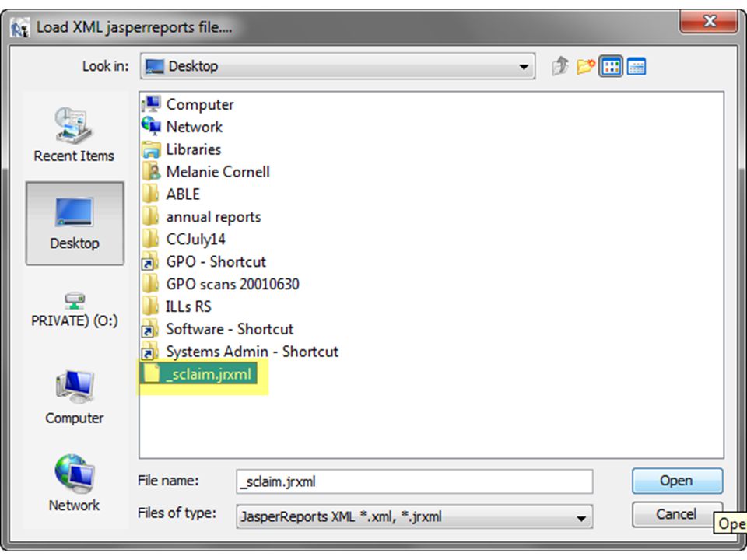Select the 'GPO scans 20010630' folder name
Image resolution: width=747 pixels, height=560 pixels.
(x=233, y=285)
